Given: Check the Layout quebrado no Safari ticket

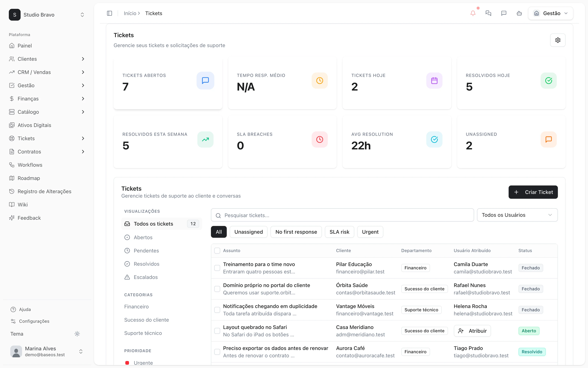Looking at the screenshot, I should pos(217,331).
